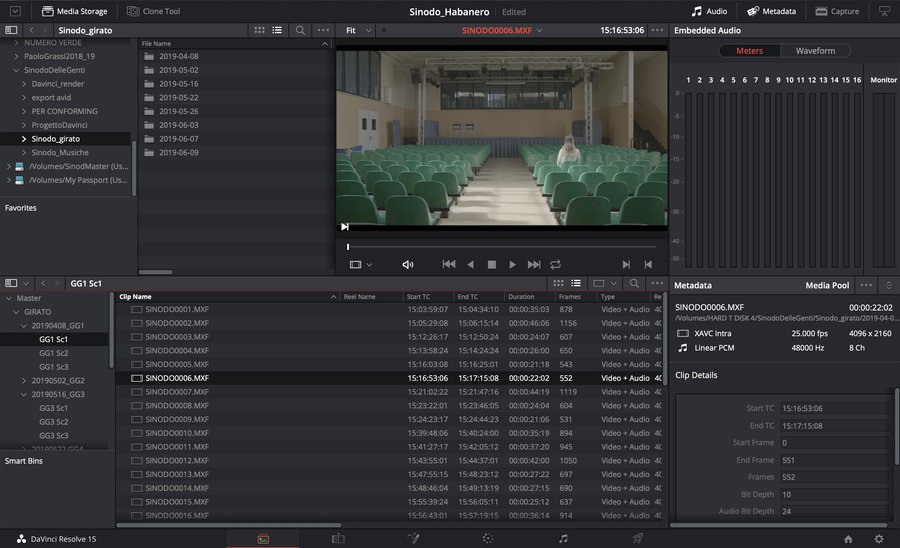Image resolution: width=900 pixels, height=548 pixels.
Task: Switch to the Fairlight page icon
Action: (x=563, y=538)
